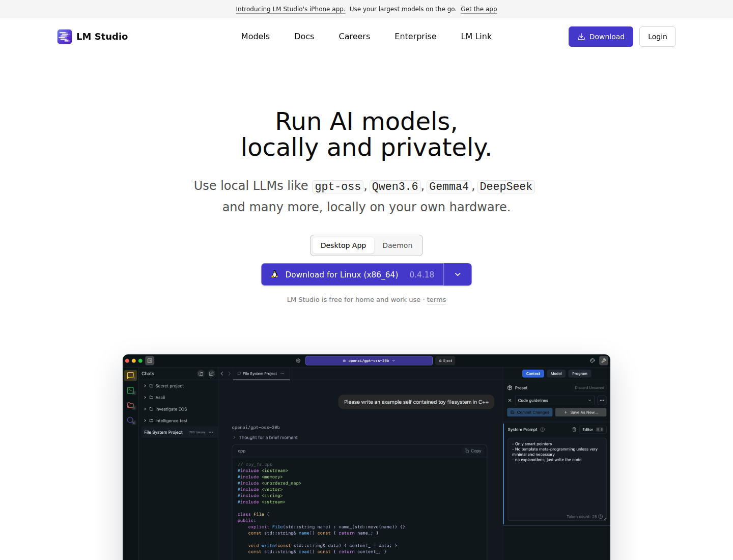Click the Gemma4 model name tag
Screen dimensions: 733x560
pos(449,186)
